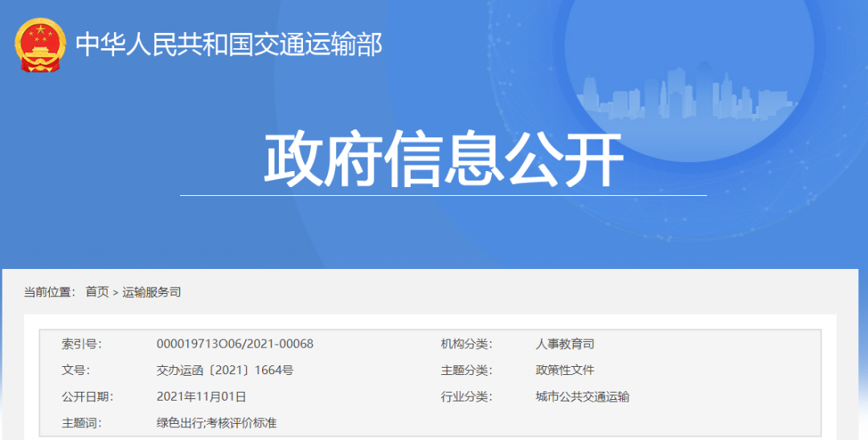Image resolution: width=868 pixels, height=440 pixels.
Task: Open 运输服务司 breadcrumb link
Action: click(152, 291)
